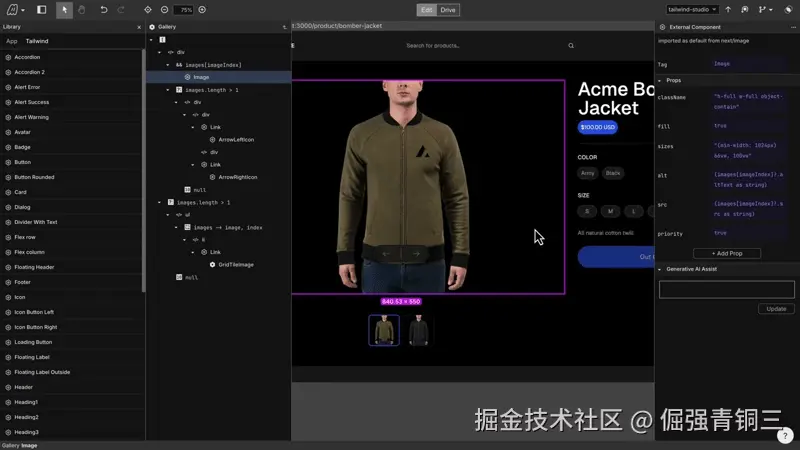
Task: Click the Generative AI Assist text box
Action: coord(727,289)
